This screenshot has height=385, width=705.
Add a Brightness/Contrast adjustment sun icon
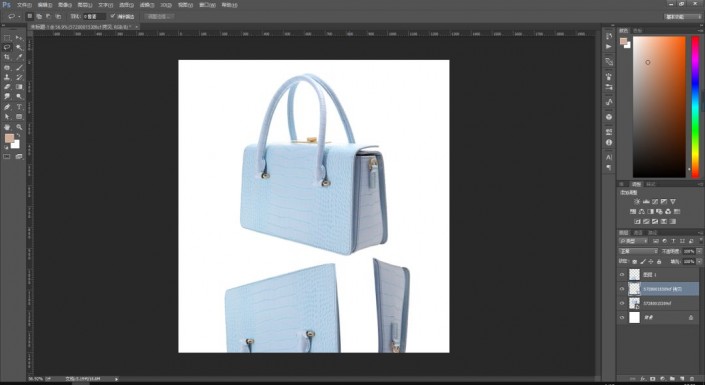[637, 201]
